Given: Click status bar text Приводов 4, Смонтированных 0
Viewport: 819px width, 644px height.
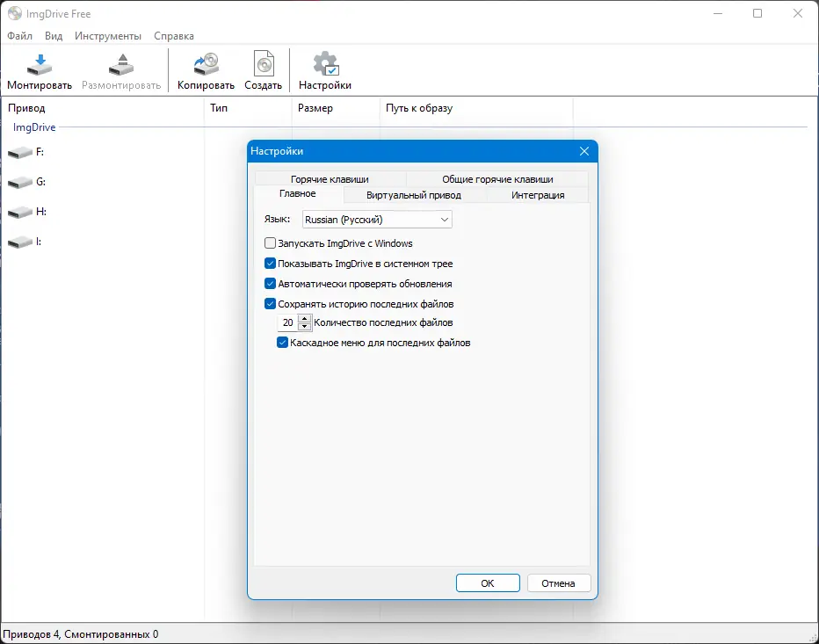Looking at the screenshot, I should point(81,634).
